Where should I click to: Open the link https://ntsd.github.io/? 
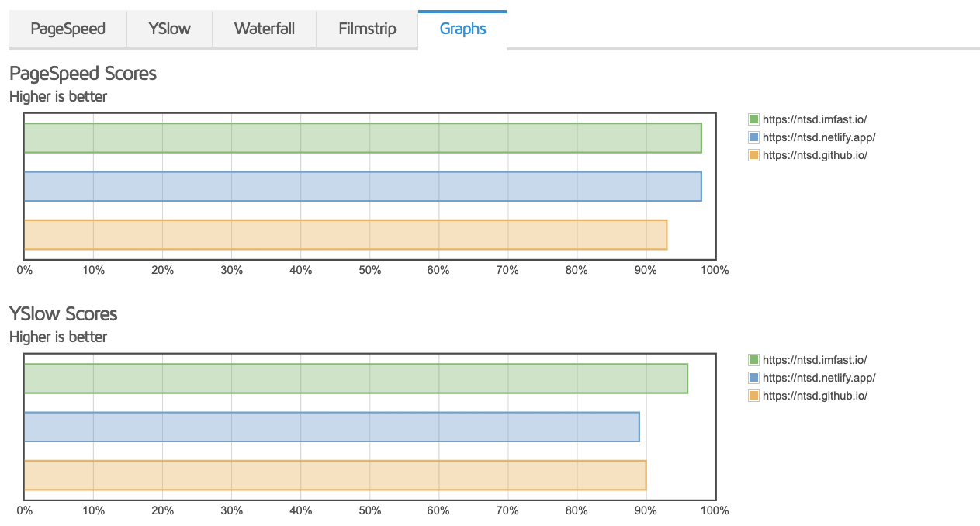point(813,154)
